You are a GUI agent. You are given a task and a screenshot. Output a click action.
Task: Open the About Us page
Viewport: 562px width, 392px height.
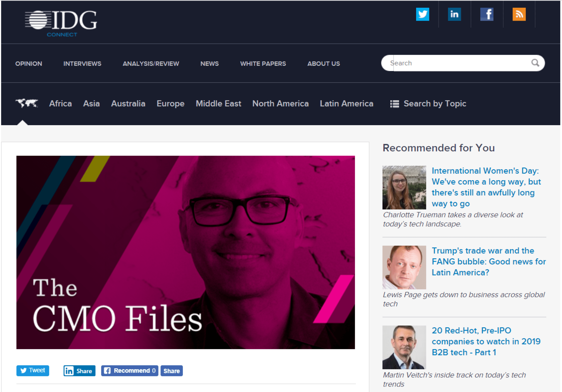tap(323, 64)
